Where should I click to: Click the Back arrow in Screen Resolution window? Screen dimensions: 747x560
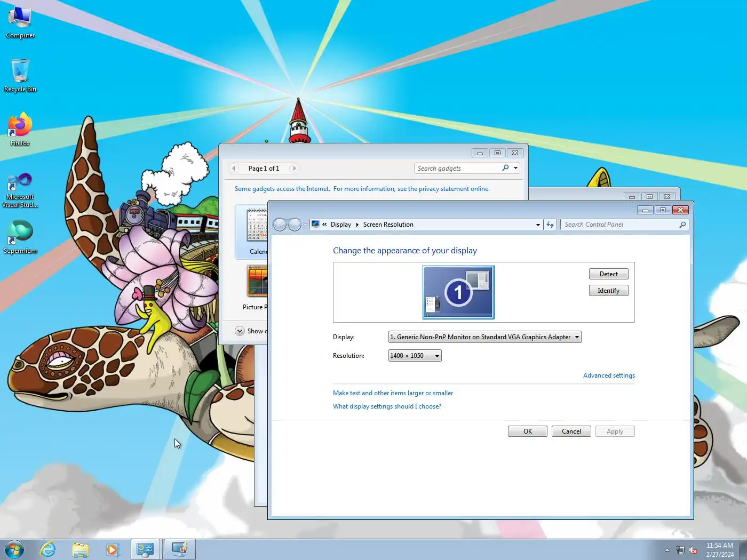pyautogui.click(x=280, y=225)
